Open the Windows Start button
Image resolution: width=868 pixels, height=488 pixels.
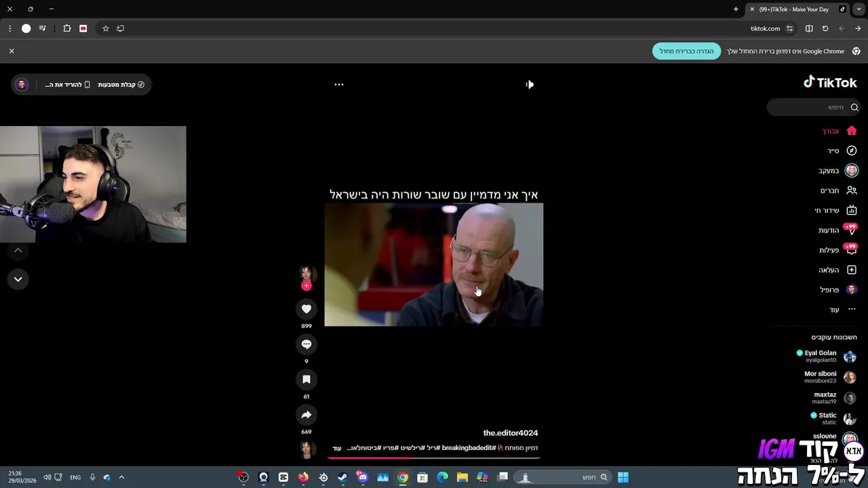pyautogui.click(x=623, y=477)
